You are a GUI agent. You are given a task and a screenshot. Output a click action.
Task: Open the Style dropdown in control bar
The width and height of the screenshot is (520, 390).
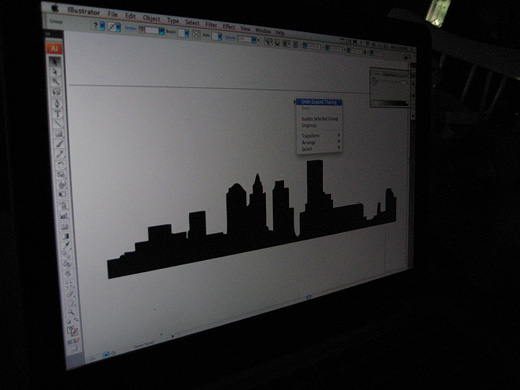click(x=220, y=37)
